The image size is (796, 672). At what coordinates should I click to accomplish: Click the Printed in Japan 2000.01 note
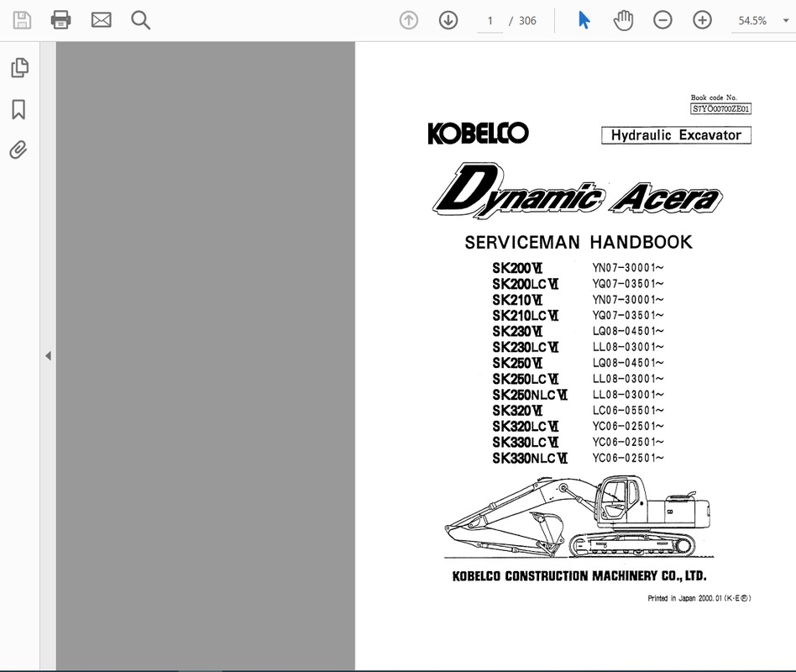click(x=699, y=598)
